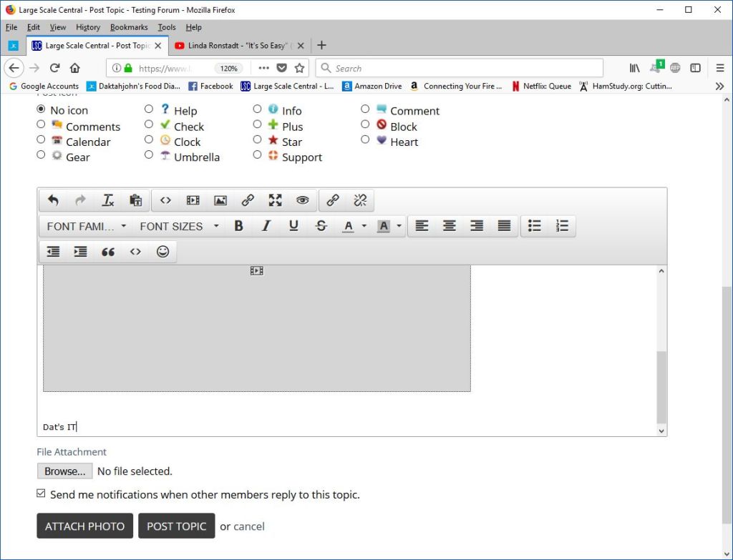Click Browse to choose a file
The image size is (733, 560).
pos(65,471)
